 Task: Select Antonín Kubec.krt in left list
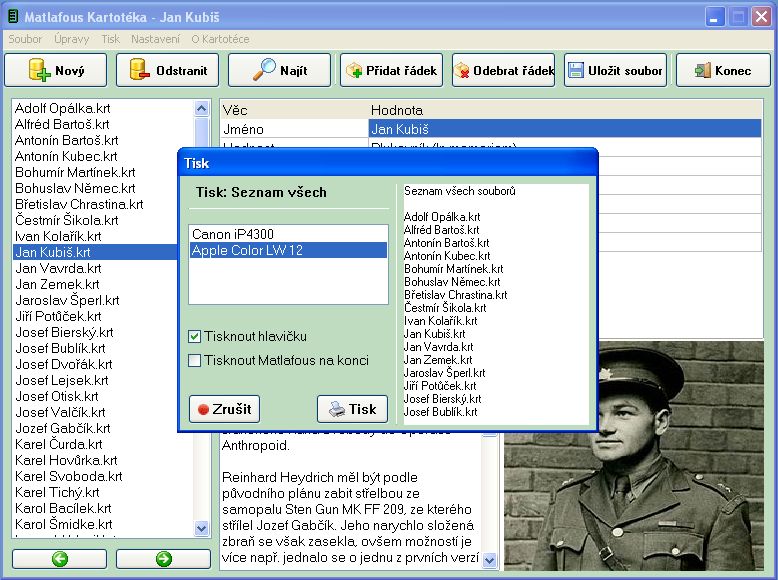[x=66, y=156]
